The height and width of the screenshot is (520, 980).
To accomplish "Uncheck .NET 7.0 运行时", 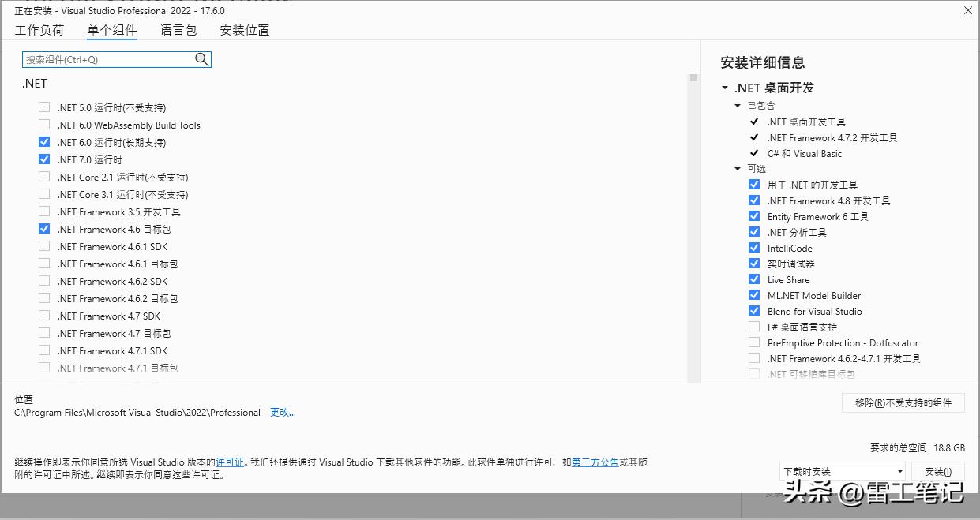I will (44, 159).
